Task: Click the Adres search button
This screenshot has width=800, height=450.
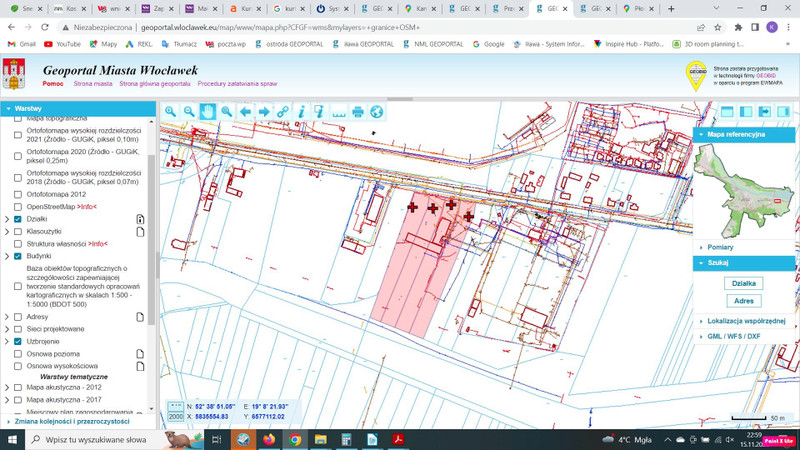Action: click(744, 301)
